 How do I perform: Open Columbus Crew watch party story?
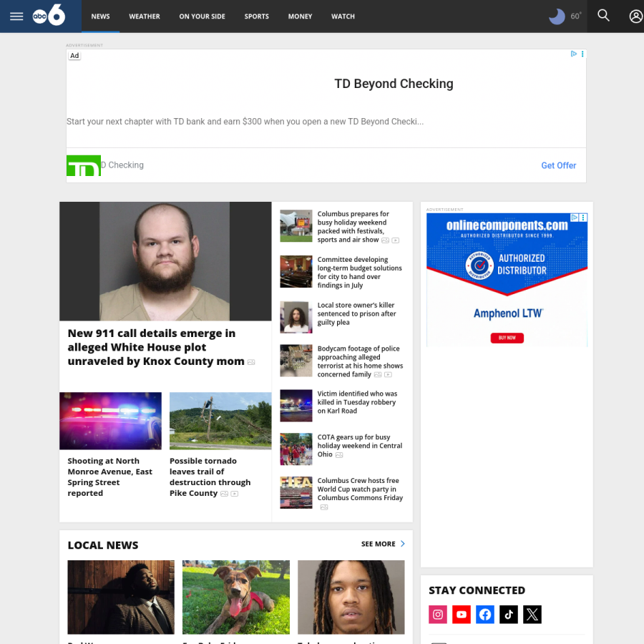[x=360, y=489]
